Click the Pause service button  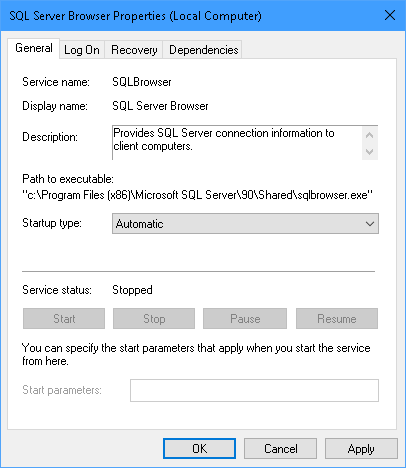coord(245,319)
